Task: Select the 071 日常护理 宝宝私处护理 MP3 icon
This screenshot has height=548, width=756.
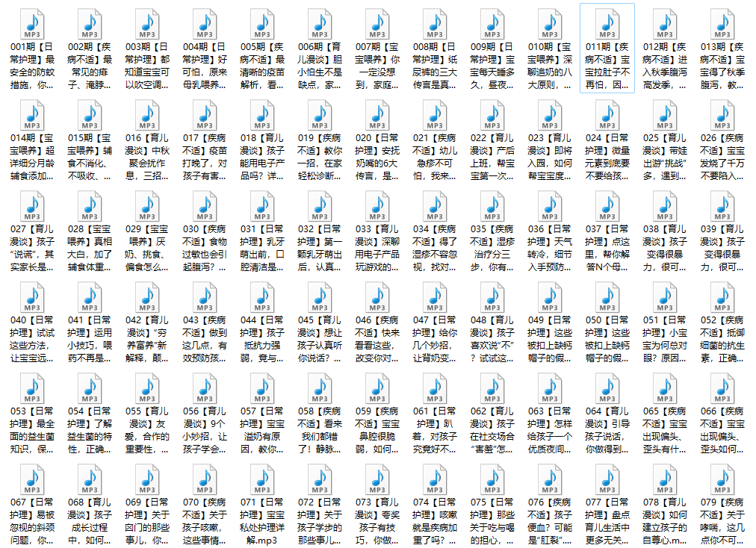Action: coord(262,479)
